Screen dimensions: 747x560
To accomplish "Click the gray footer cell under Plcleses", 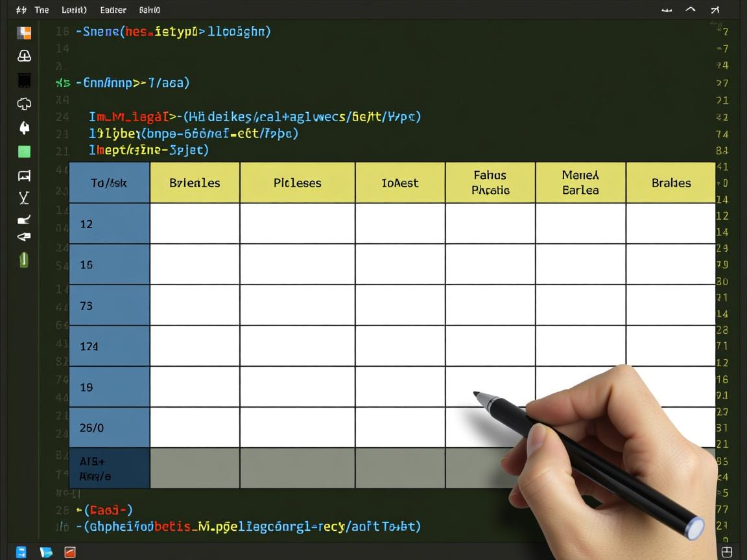I will tap(297, 467).
